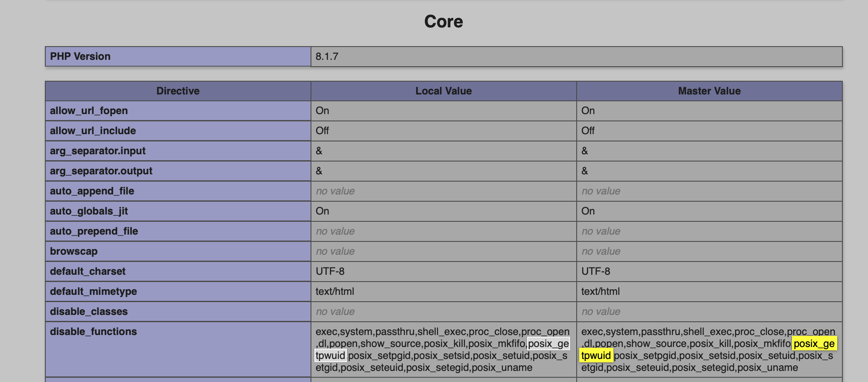
Task: Select the default_mimetype directive name
Action: pyautogui.click(x=94, y=291)
